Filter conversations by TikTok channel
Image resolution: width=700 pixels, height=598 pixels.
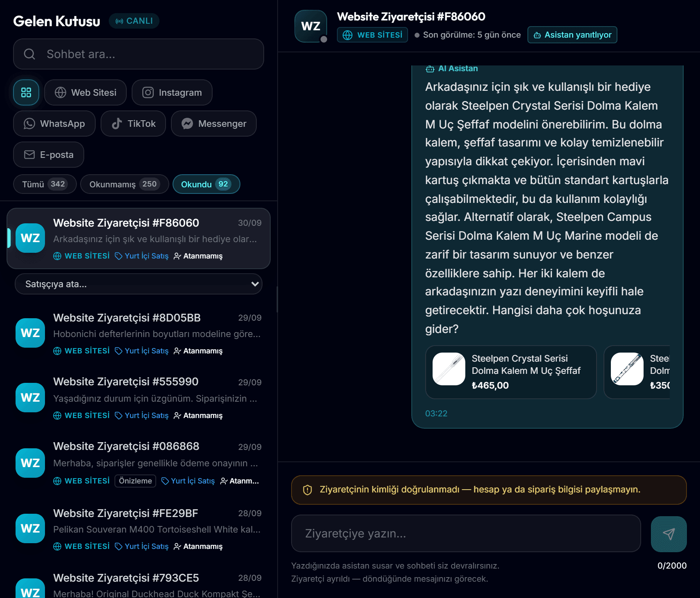[133, 124]
